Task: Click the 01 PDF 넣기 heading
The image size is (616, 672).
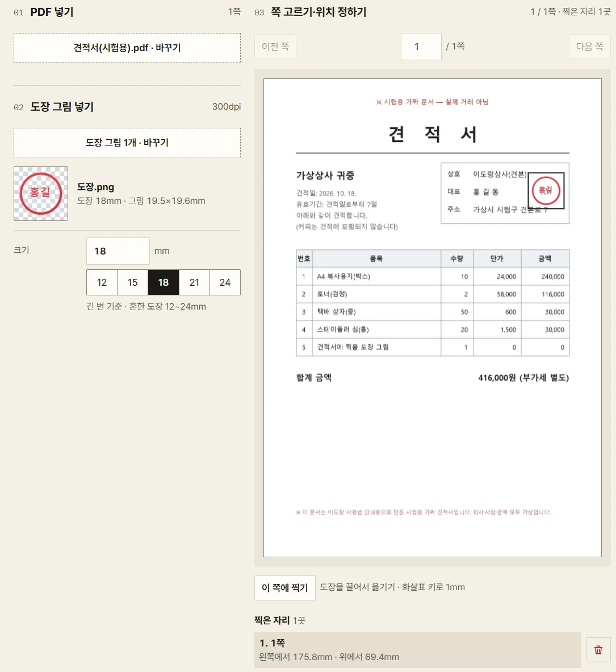Action: click(44, 12)
